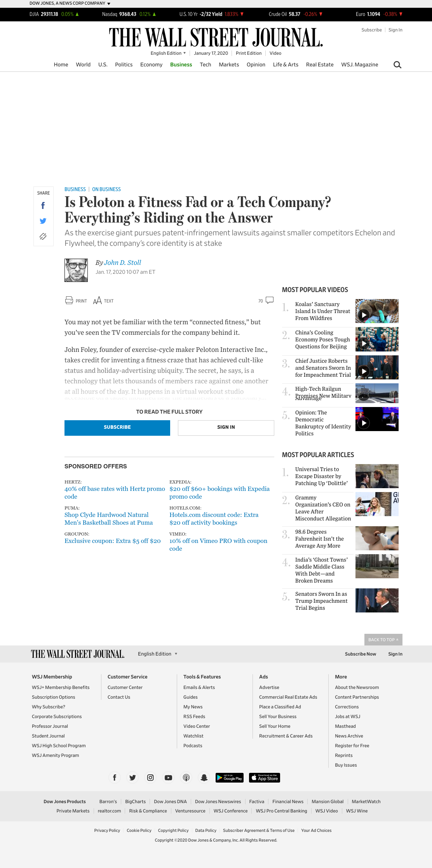Open Podcasts in footer tools
Viewport: 432px width, 868px height.
click(193, 746)
